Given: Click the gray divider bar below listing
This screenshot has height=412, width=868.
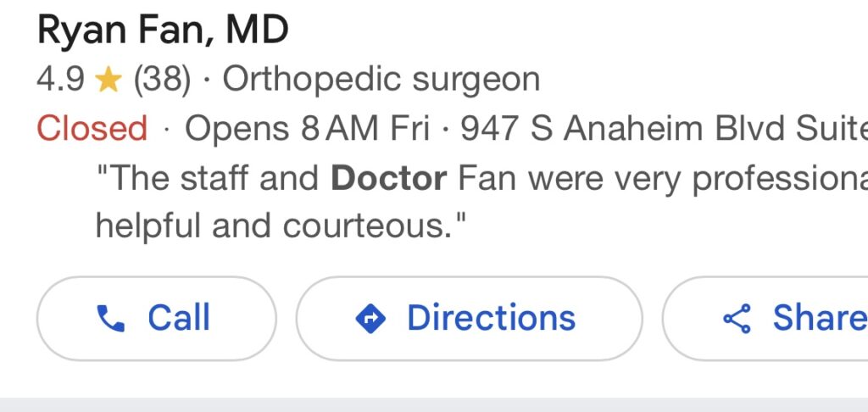Looking at the screenshot, I should (x=434, y=404).
